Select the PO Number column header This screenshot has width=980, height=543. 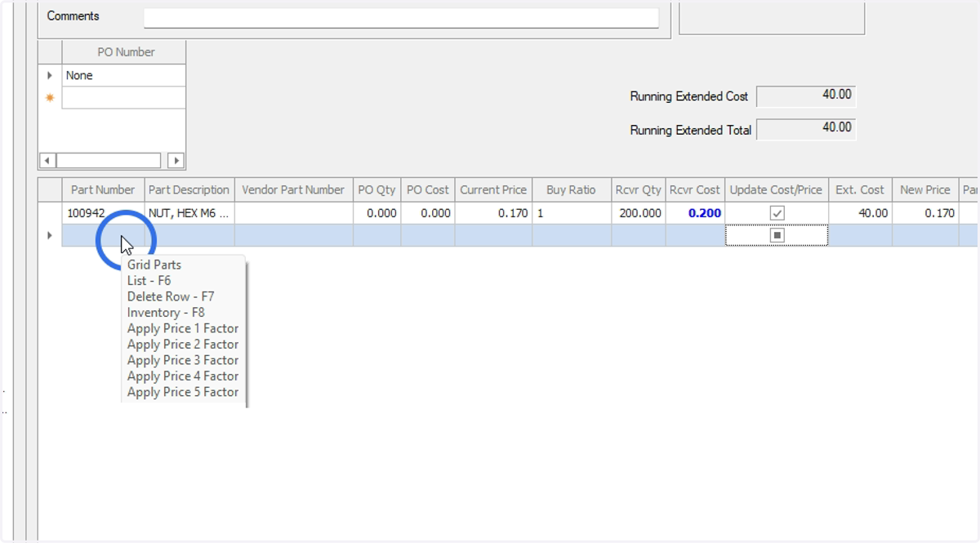(x=126, y=52)
